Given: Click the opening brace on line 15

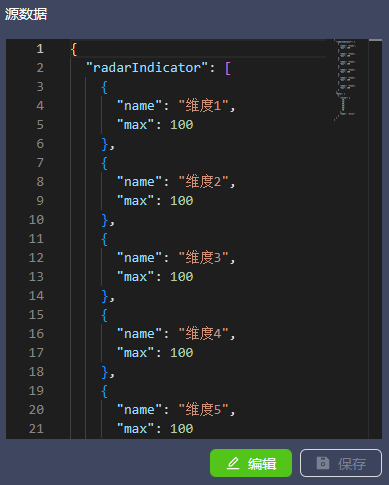Looking at the screenshot, I should tap(104, 315).
